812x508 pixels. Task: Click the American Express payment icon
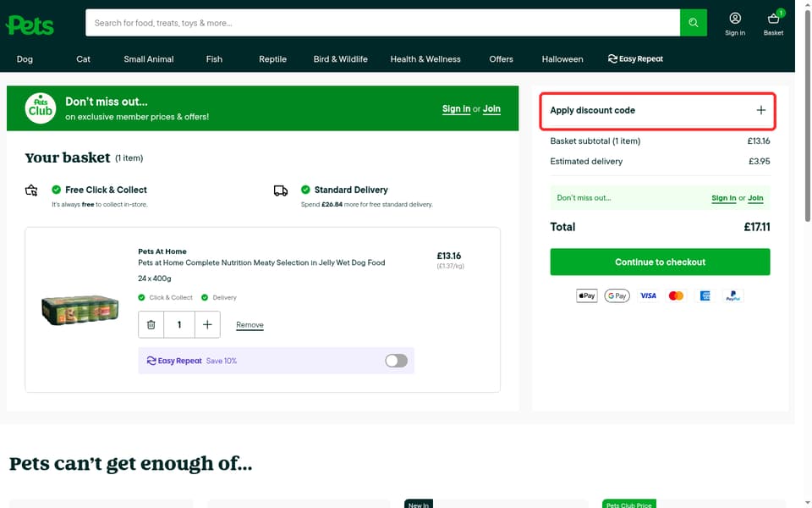705,295
